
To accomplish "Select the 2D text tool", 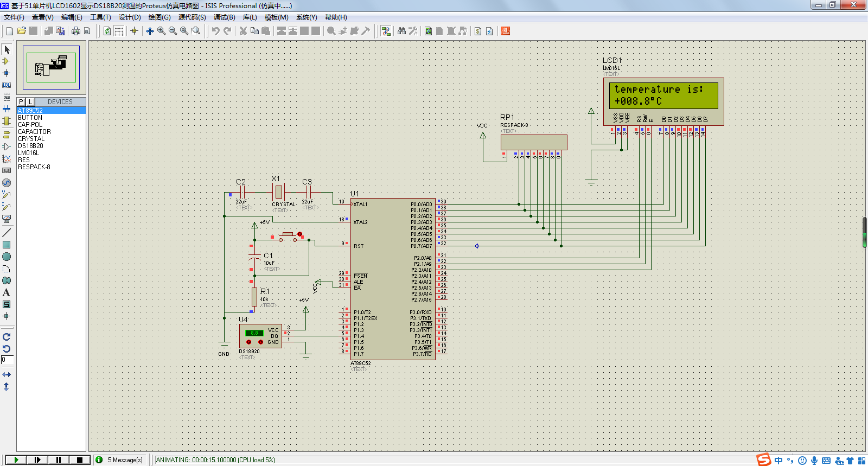I will coord(7,293).
